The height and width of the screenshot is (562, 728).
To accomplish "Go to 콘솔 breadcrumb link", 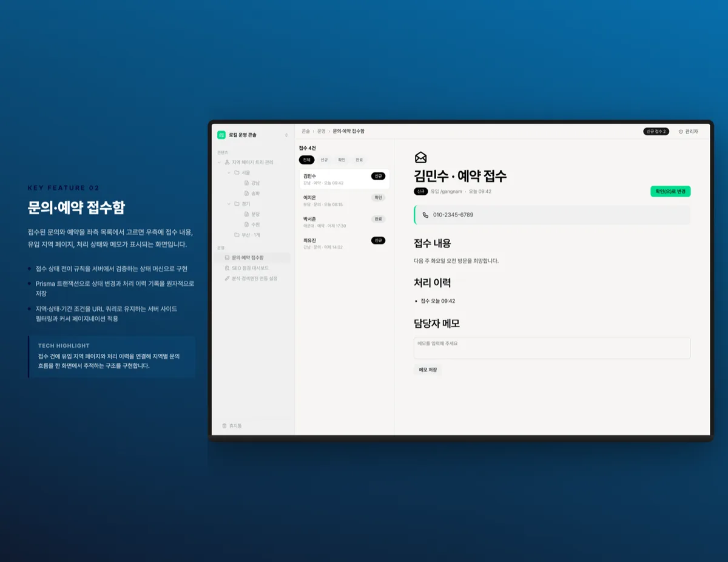I will pos(306,131).
